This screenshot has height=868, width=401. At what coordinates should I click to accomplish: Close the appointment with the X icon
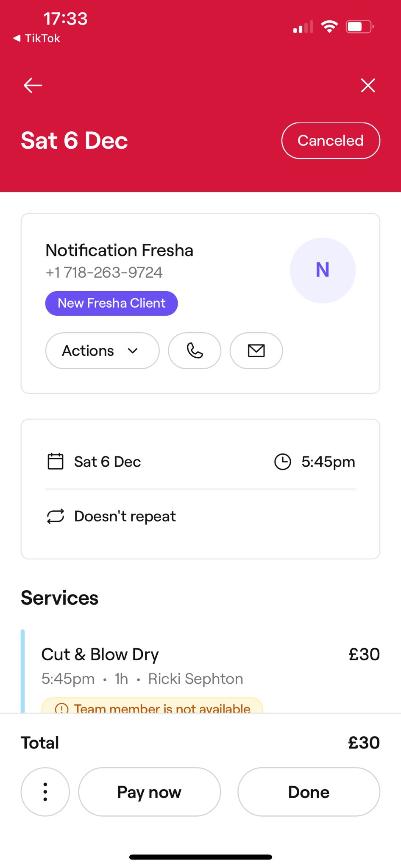368,85
